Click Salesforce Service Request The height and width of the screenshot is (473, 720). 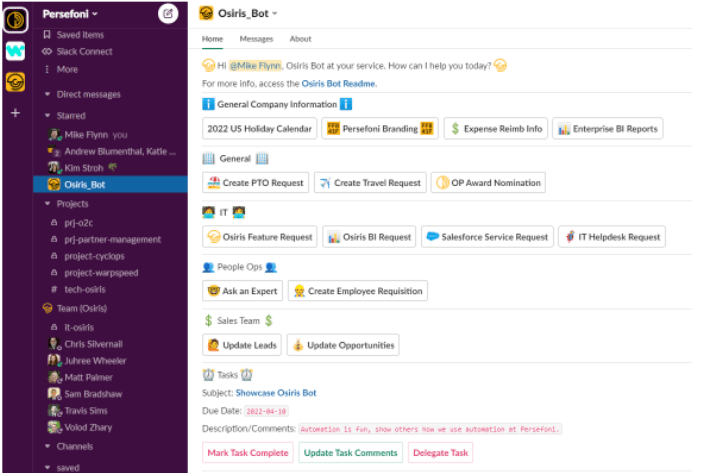[x=487, y=237]
